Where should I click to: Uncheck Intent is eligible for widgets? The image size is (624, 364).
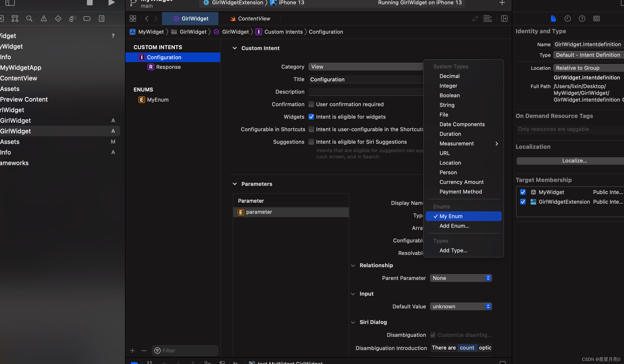311,117
